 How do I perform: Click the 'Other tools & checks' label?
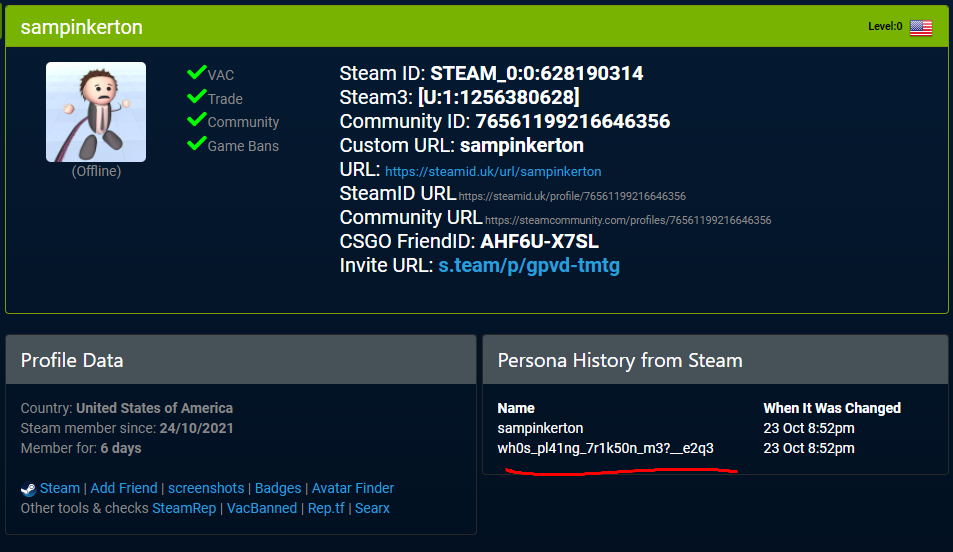tap(84, 508)
